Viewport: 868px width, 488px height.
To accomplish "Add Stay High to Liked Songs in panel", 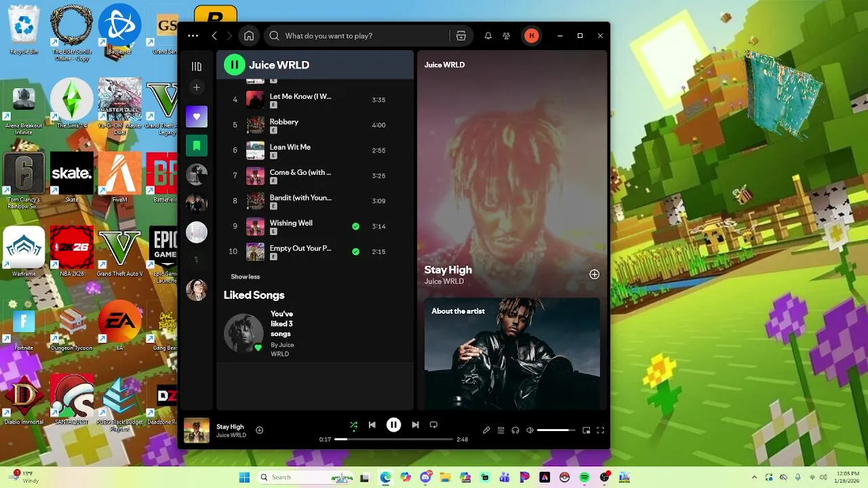I will (594, 274).
